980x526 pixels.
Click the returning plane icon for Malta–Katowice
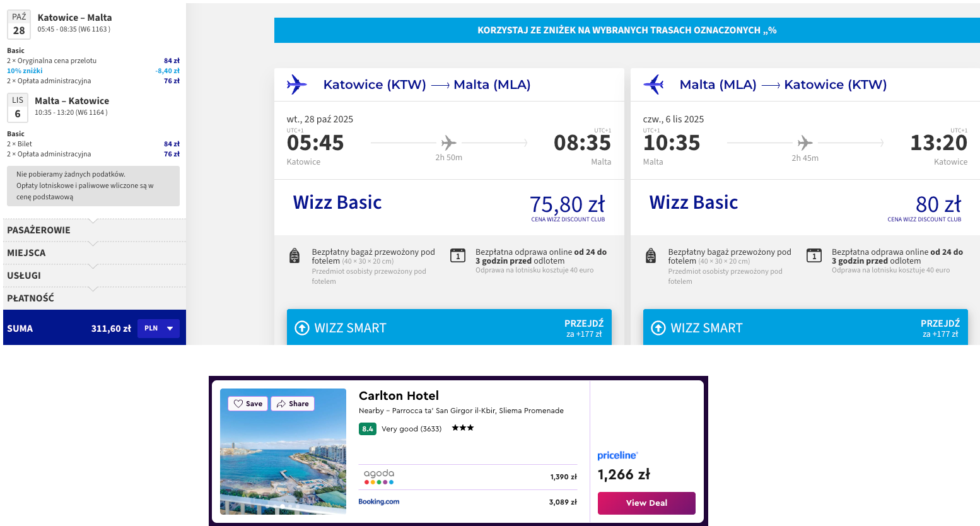pyautogui.click(x=654, y=85)
